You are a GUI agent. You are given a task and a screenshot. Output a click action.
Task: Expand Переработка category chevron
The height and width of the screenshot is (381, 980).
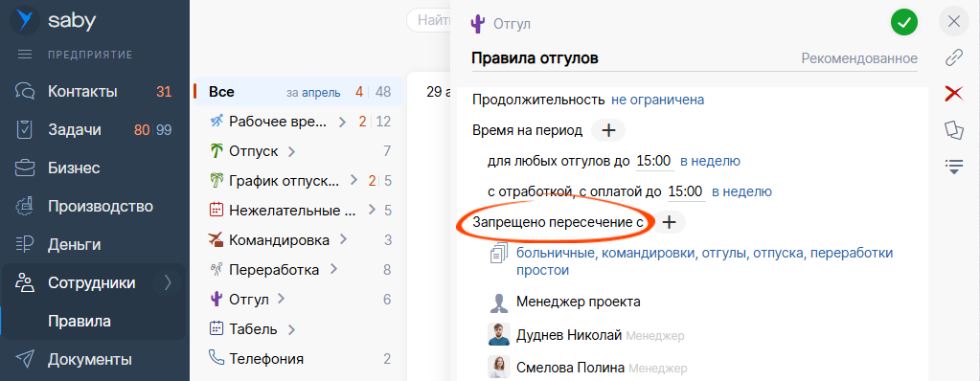pyautogui.click(x=333, y=269)
